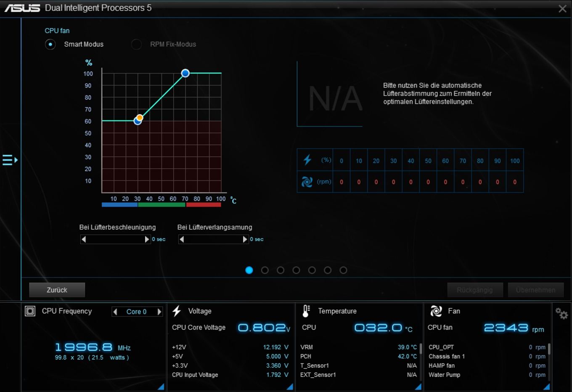This screenshot has height=392, width=572.
Task: Click the 50 percent column header cell
Action: pos(428,161)
